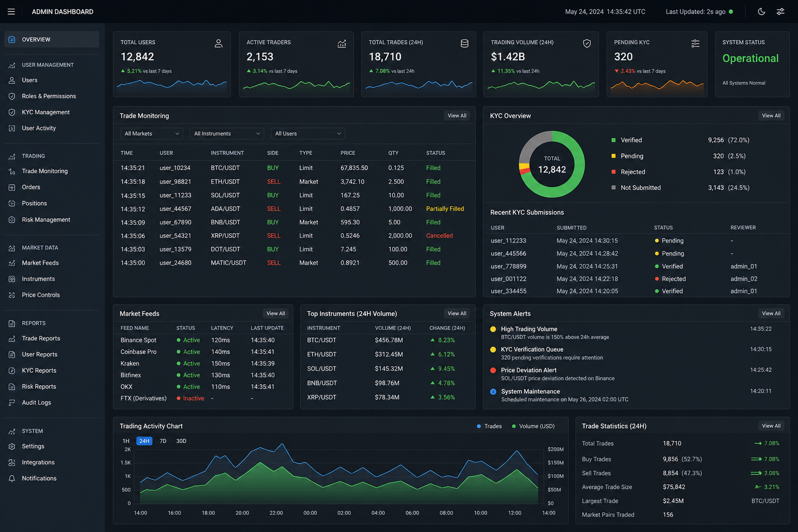
Task: Switch chart to 7D range
Action: pos(163,441)
